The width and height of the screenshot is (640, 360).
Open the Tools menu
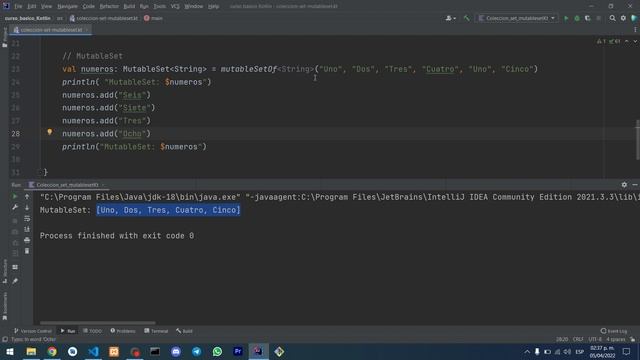[160, 6]
